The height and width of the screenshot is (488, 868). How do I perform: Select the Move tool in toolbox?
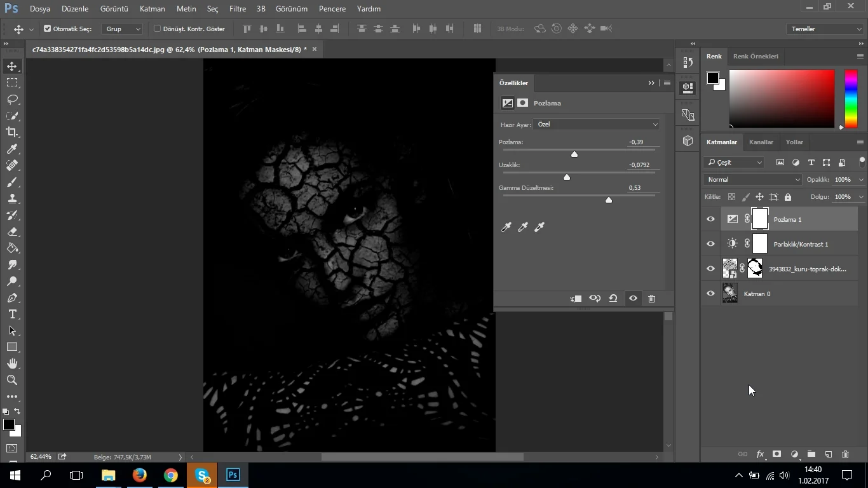[12, 66]
